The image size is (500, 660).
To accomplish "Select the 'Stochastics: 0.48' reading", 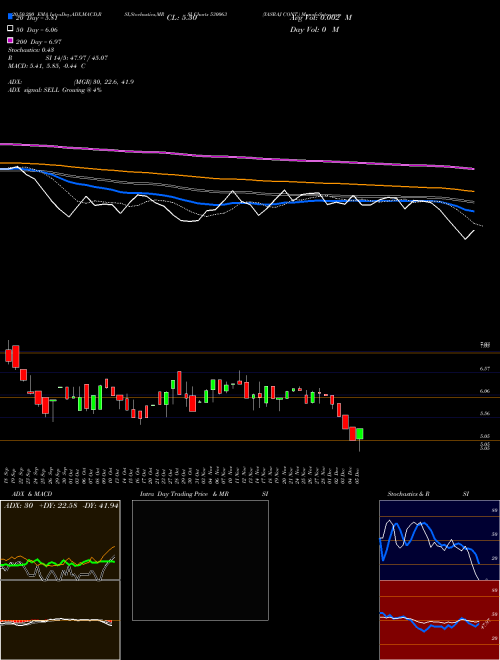I will point(31,50).
